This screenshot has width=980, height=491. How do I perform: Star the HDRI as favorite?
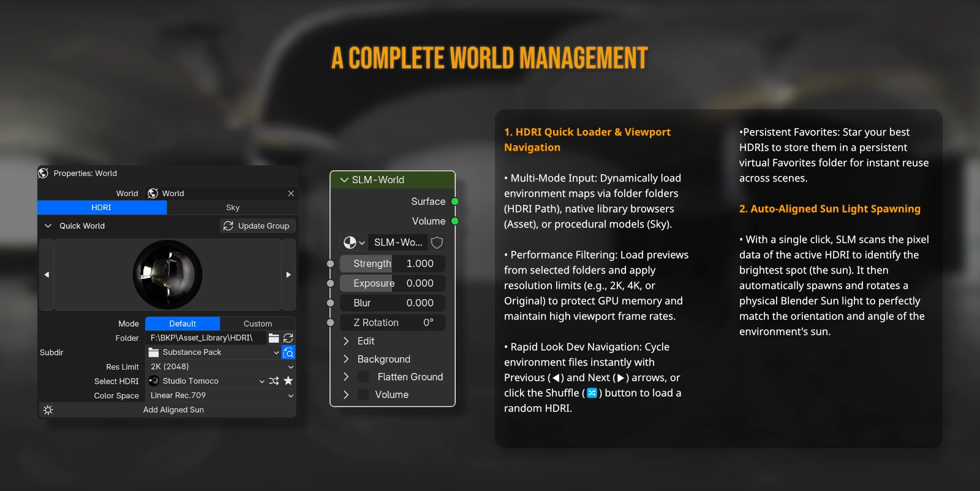click(288, 381)
